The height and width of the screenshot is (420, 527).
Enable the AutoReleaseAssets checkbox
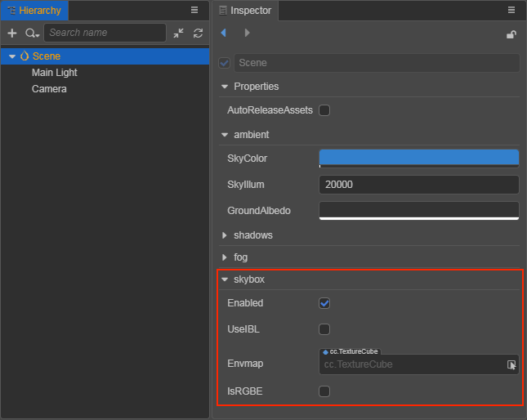324,110
